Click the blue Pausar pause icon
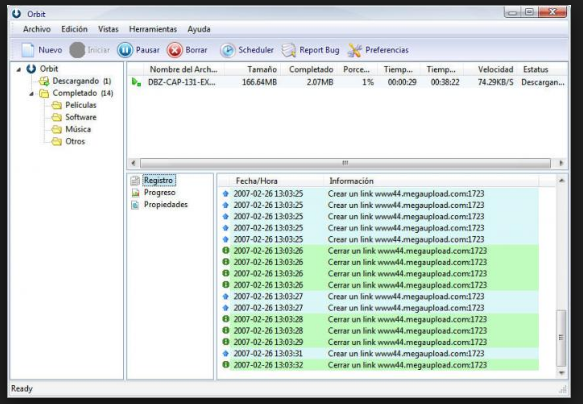This screenshot has width=583, height=404. pyautogui.click(x=125, y=50)
